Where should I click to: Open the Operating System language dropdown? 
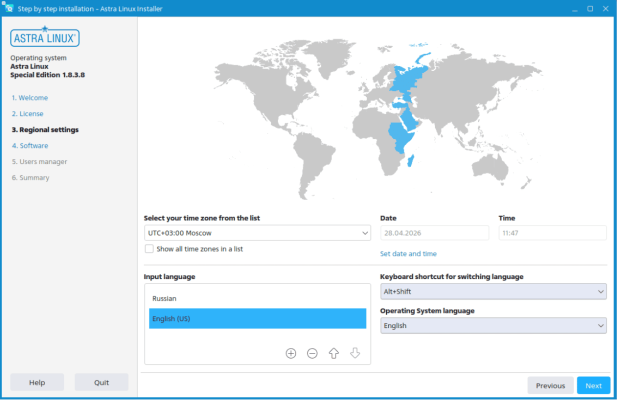(x=493, y=326)
